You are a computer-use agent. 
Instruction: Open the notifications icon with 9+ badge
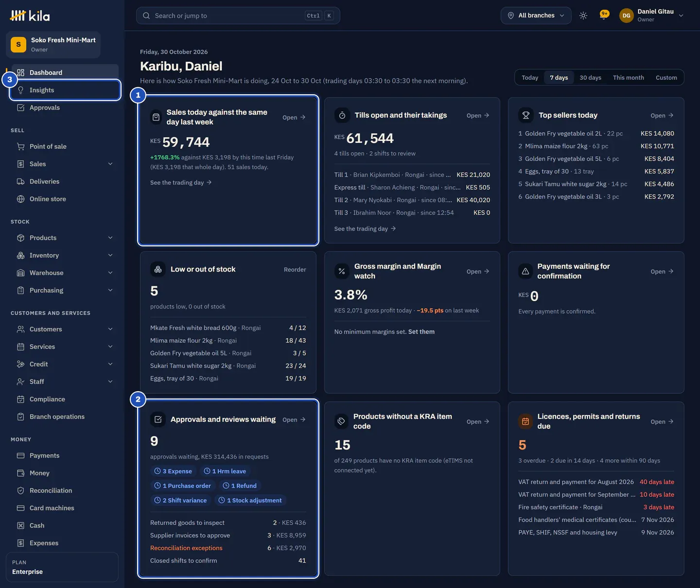(604, 15)
